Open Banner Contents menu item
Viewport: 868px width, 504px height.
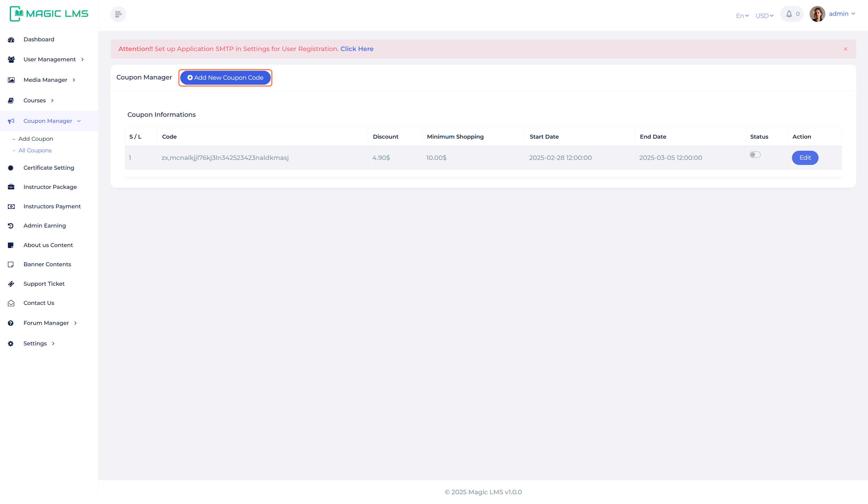pyautogui.click(x=47, y=264)
